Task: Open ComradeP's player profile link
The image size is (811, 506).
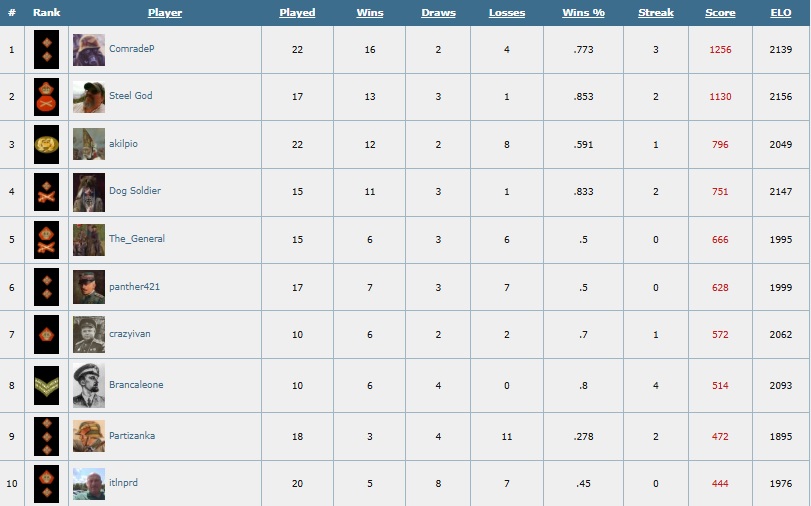Action: [x=131, y=48]
